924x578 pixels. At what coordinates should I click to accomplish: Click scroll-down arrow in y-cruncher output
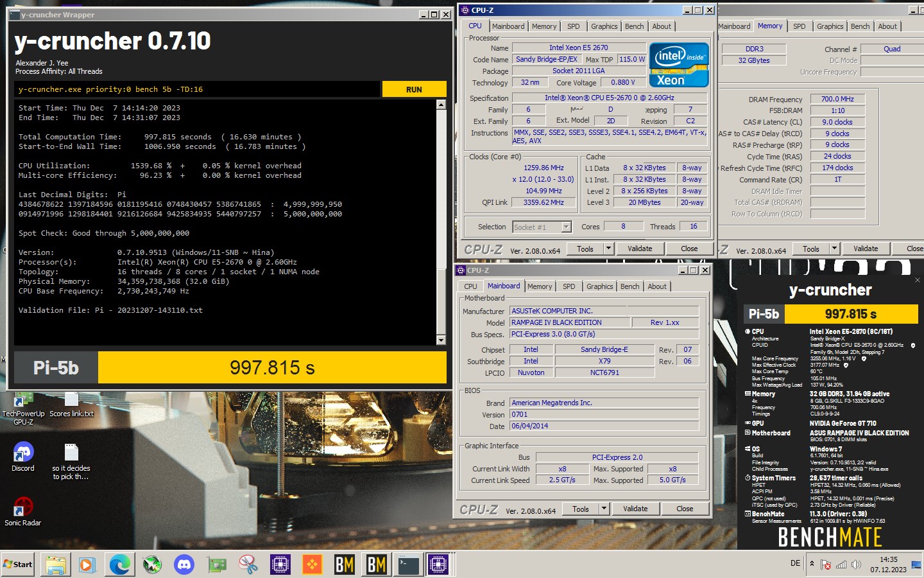pos(441,340)
